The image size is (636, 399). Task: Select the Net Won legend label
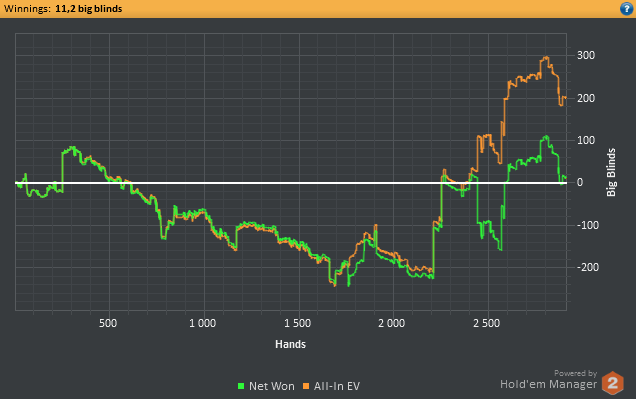[272, 386]
